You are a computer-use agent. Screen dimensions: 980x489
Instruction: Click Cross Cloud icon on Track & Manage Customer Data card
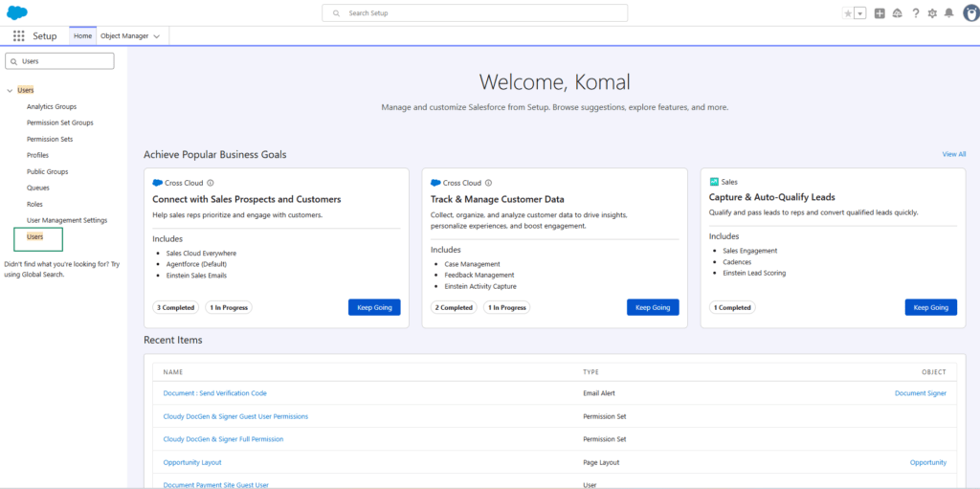435,183
